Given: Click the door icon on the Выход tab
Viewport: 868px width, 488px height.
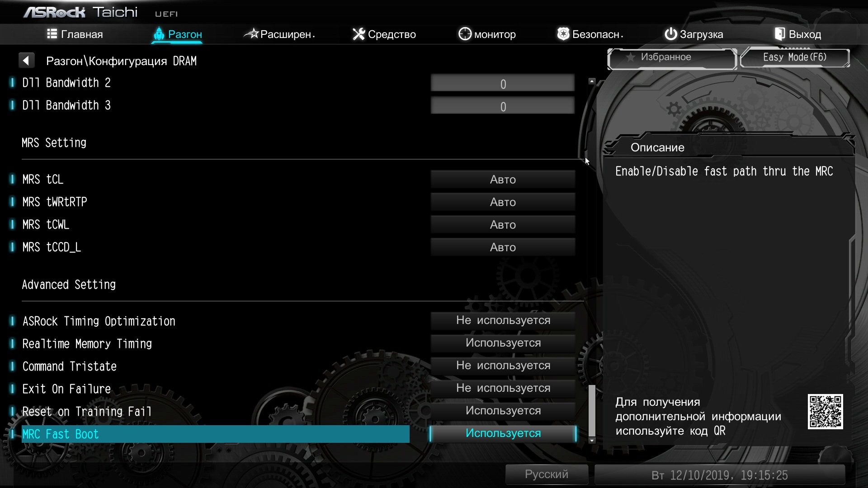Looking at the screenshot, I should pos(780,34).
